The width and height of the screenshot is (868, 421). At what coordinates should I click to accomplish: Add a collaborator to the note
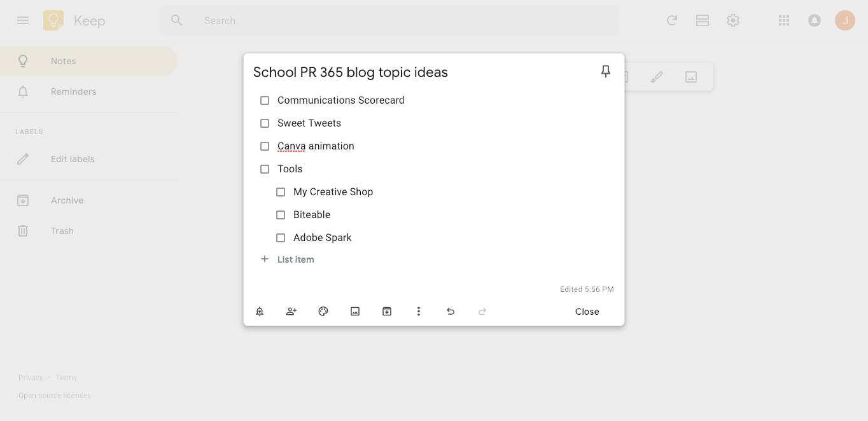click(x=291, y=312)
